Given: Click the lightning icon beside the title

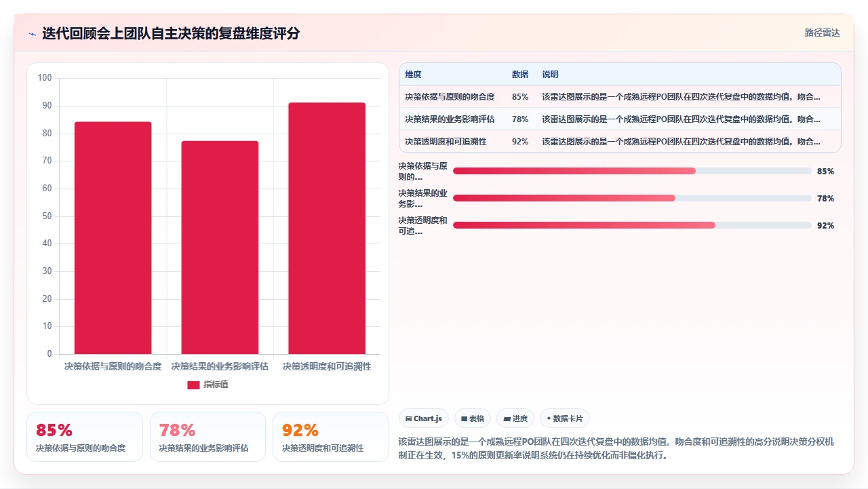Looking at the screenshot, I should tap(32, 34).
